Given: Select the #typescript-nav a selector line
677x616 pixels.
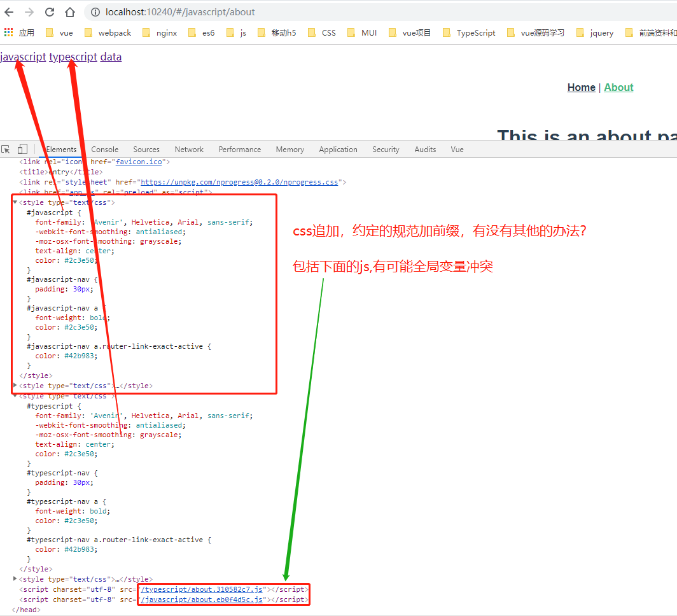Looking at the screenshot, I should (66, 501).
